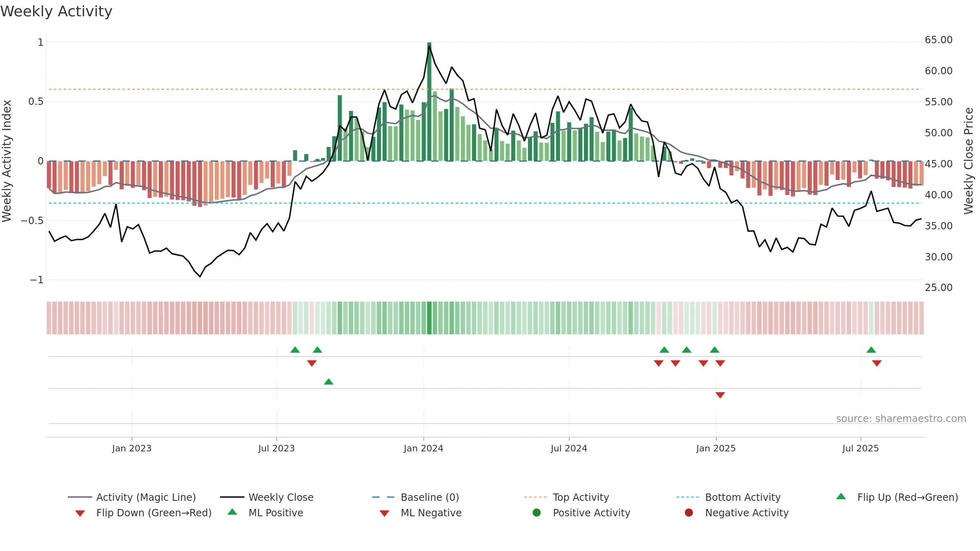Toggle Flip Down (Green→Red) legend entry
The height and width of the screenshot is (551, 980).
click(x=143, y=513)
